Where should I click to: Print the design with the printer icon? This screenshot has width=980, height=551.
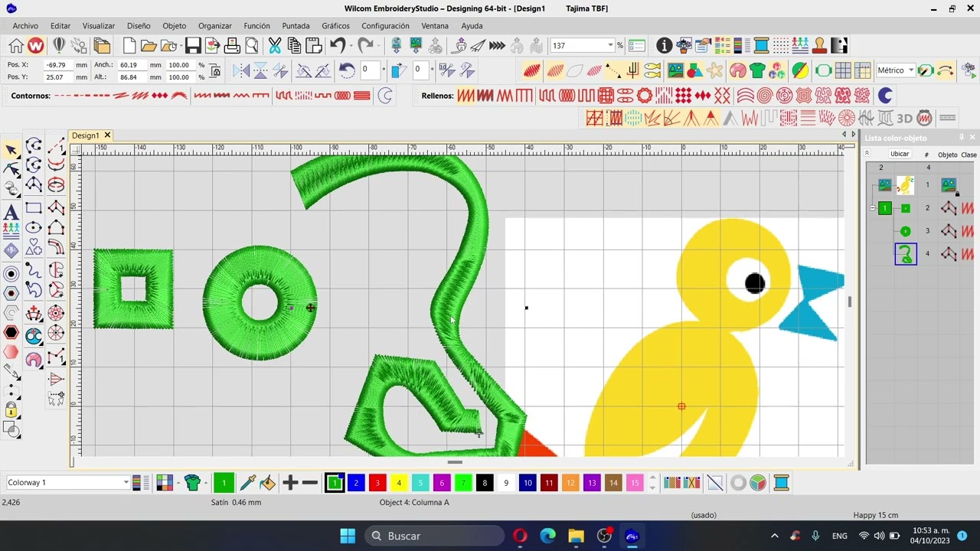[x=232, y=46]
